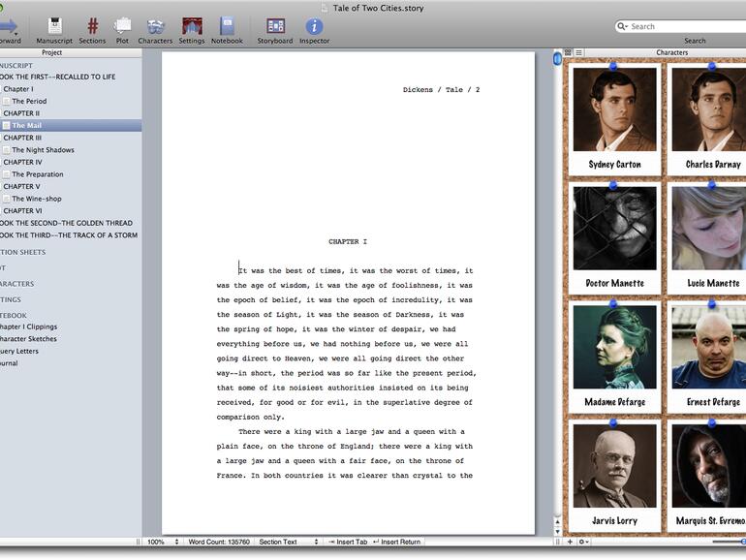The width and height of the screenshot is (746, 560).
Task: Open the Section Text style dropdown
Action: tap(285, 542)
